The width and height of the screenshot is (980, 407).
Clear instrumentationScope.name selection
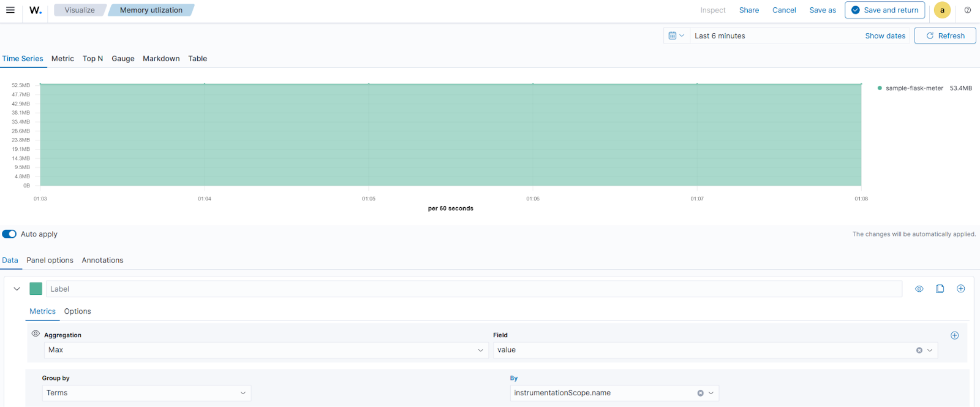pos(700,393)
